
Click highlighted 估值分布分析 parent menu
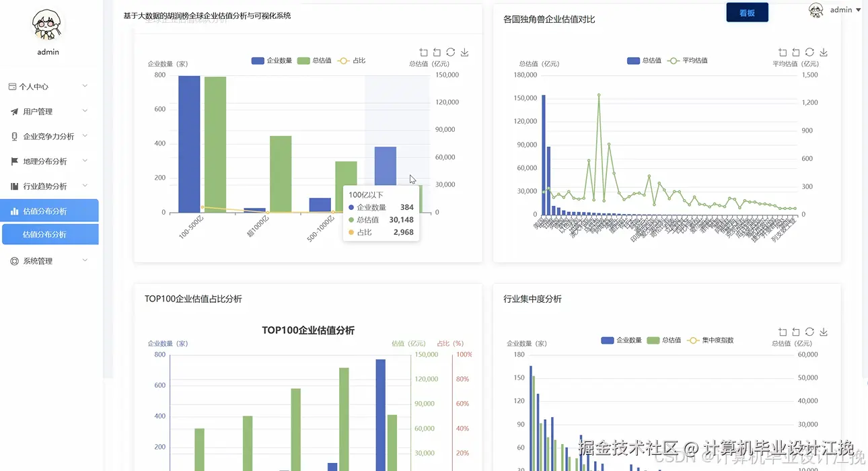click(x=50, y=211)
